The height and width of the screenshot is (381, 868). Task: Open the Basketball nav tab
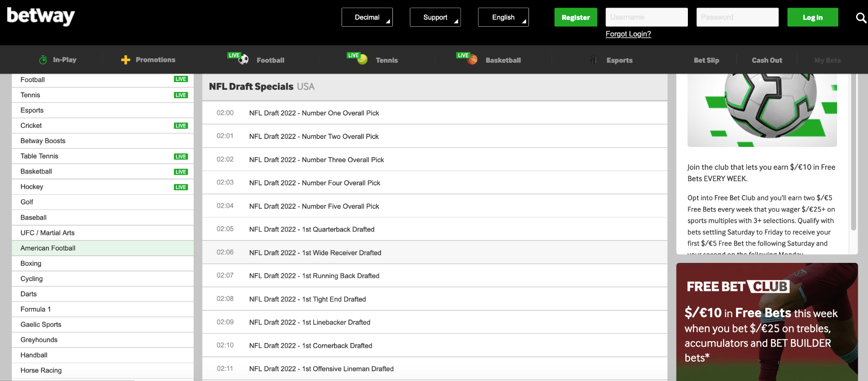point(503,61)
